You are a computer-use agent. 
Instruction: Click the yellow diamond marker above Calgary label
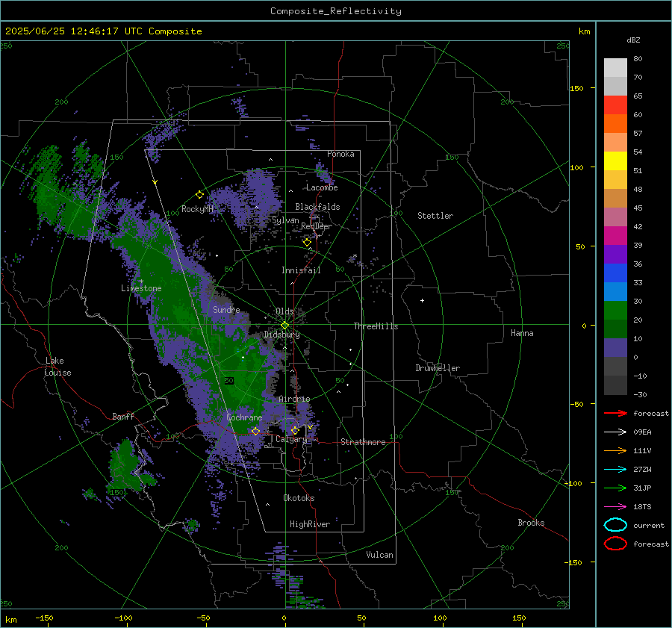point(295,430)
